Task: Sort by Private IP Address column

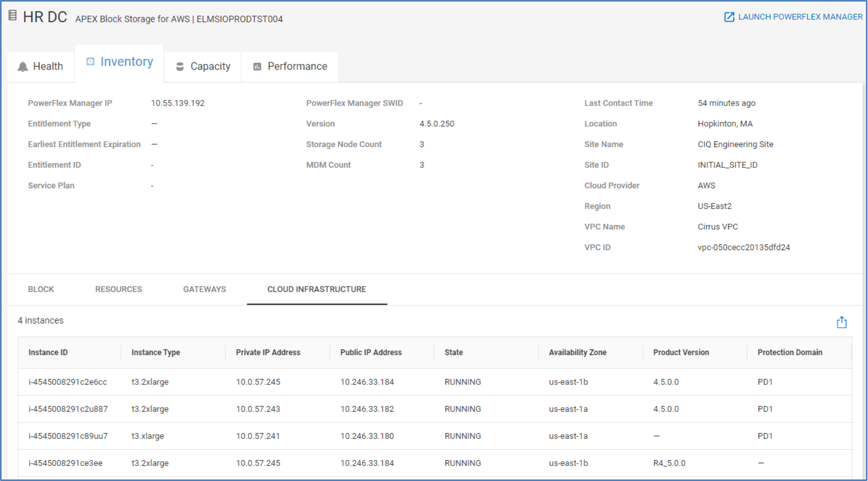Action: pos(268,353)
